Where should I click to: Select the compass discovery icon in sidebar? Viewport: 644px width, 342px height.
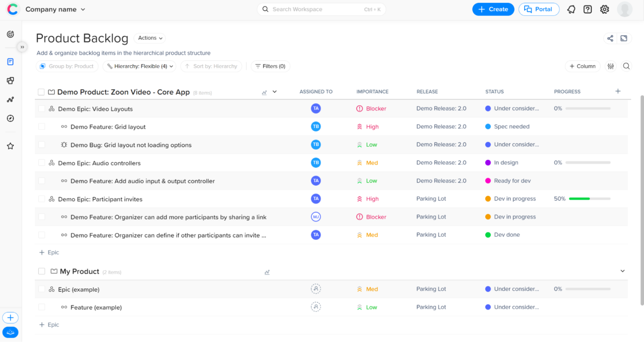point(10,118)
